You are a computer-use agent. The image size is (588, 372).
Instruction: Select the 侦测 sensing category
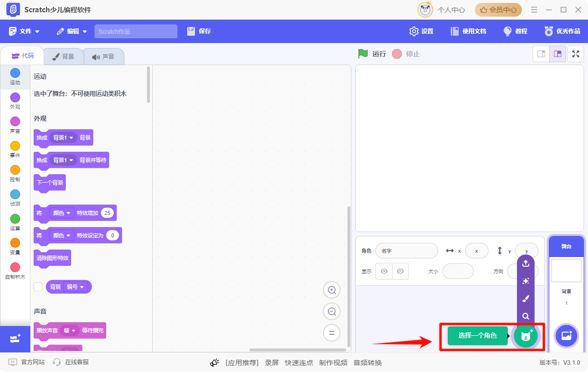[15, 198]
